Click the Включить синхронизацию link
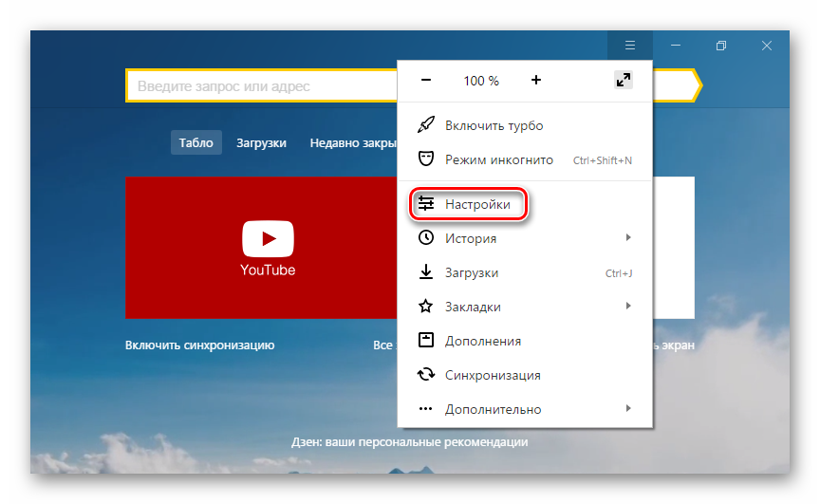The height and width of the screenshot is (504, 820). coord(199,345)
